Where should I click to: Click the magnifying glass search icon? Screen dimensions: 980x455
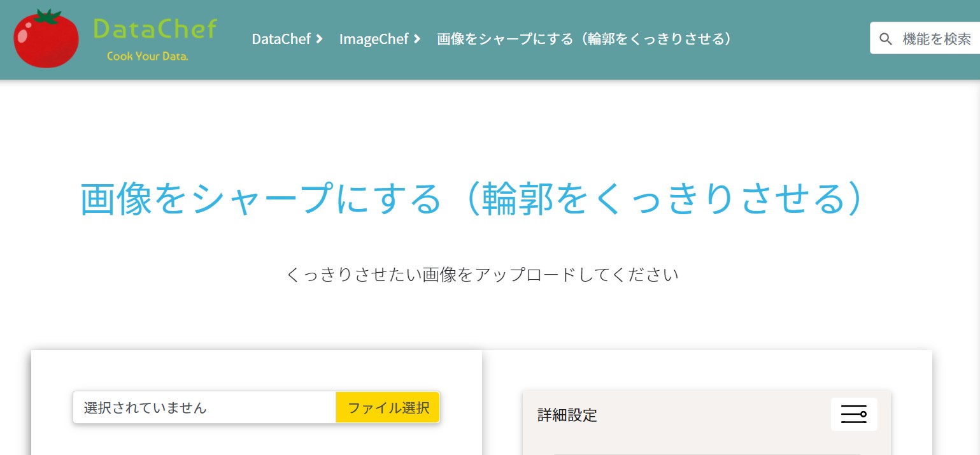tap(886, 38)
